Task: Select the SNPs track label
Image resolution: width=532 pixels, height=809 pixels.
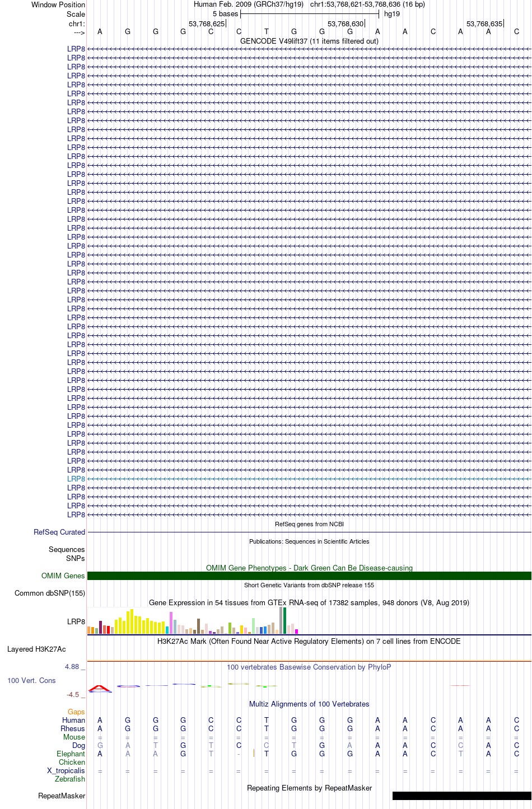Action: pos(75,558)
